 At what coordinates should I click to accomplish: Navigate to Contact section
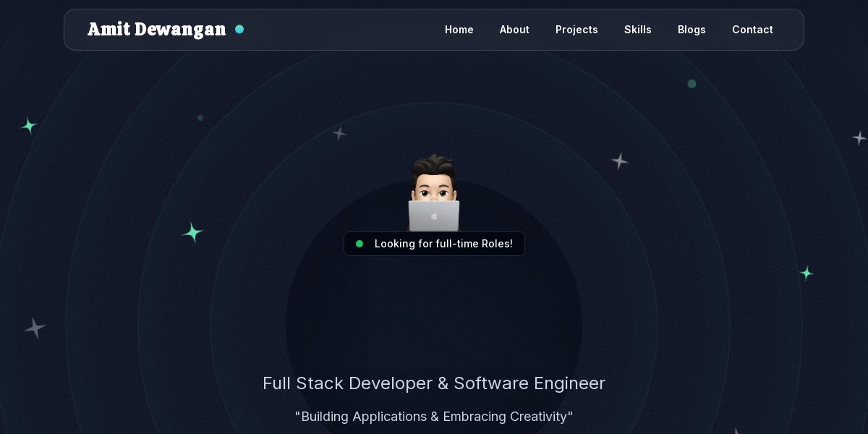tap(752, 30)
